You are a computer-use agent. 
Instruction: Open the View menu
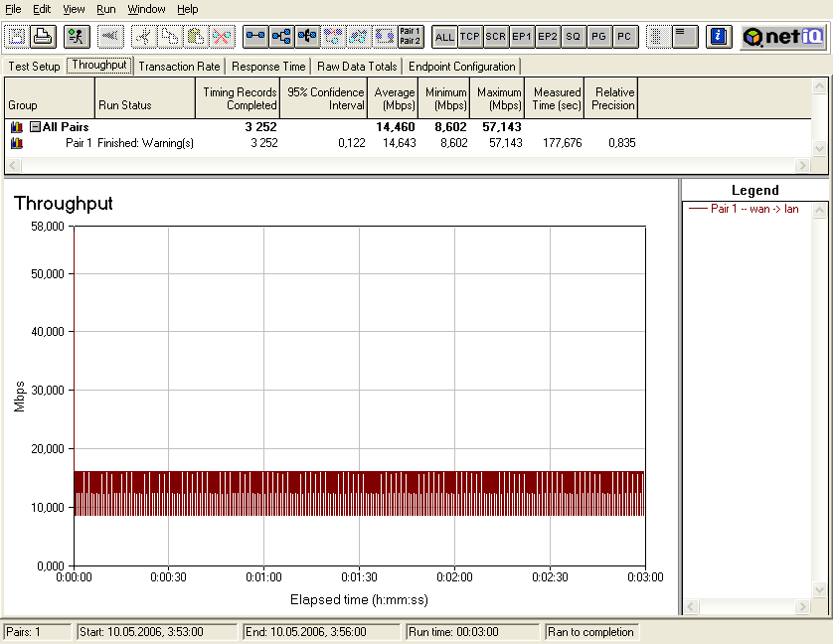74,9
